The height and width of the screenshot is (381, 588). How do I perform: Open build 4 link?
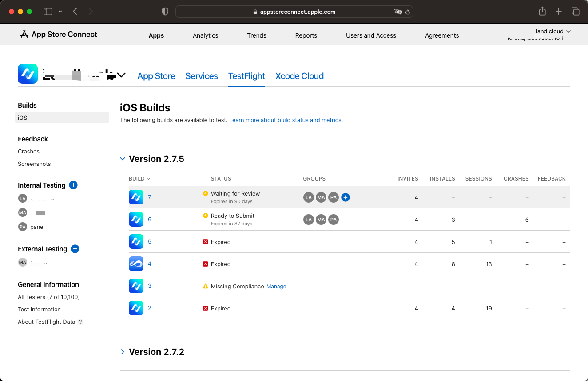pyautogui.click(x=150, y=264)
